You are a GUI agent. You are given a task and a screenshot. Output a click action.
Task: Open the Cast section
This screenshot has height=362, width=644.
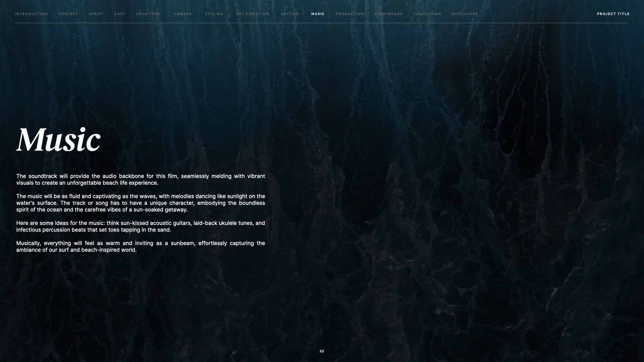pyautogui.click(x=120, y=14)
